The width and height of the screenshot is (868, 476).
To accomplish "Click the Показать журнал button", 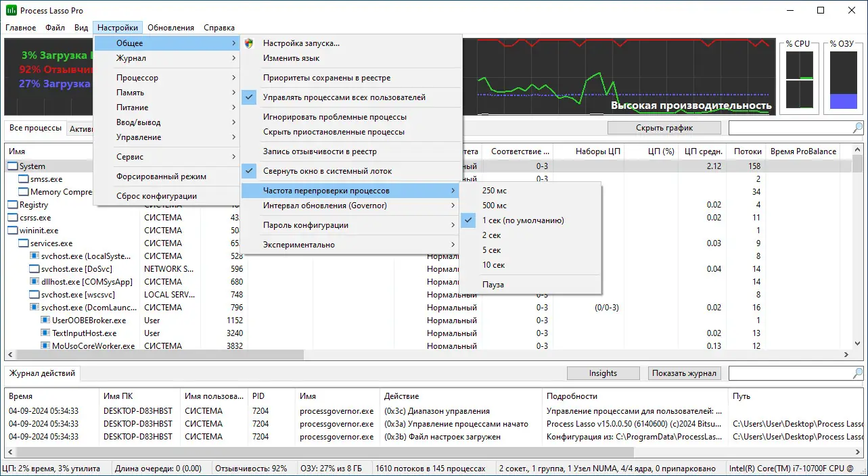I will (685, 373).
